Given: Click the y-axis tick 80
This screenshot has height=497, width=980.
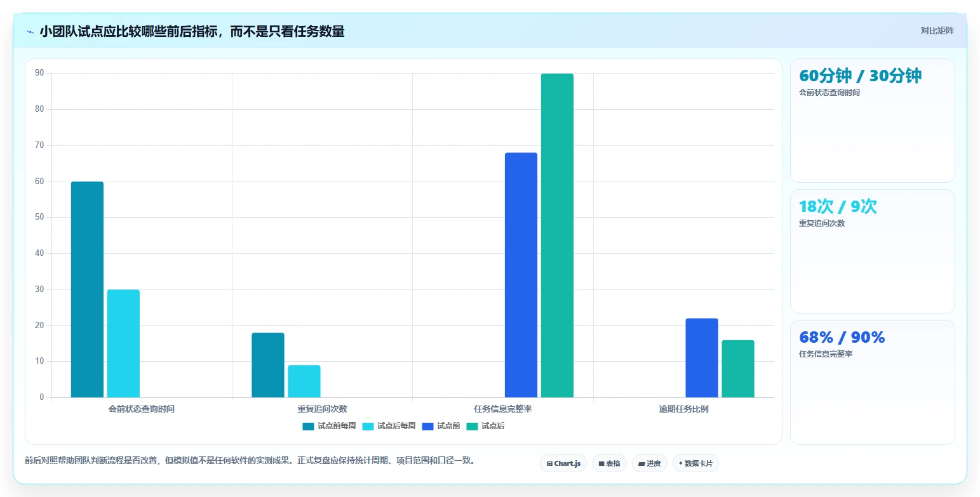Looking at the screenshot, I should click(x=39, y=109).
